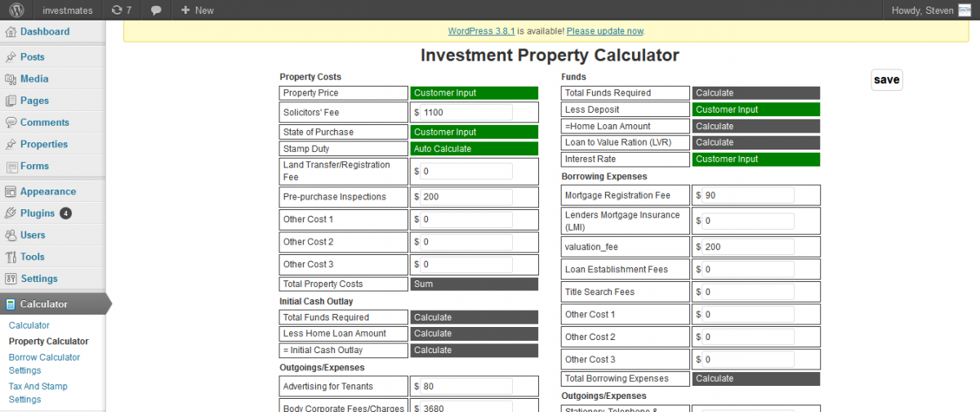Go to the Plugins menu item
The width and height of the screenshot is (980, 412).
(x=38, y=213)
